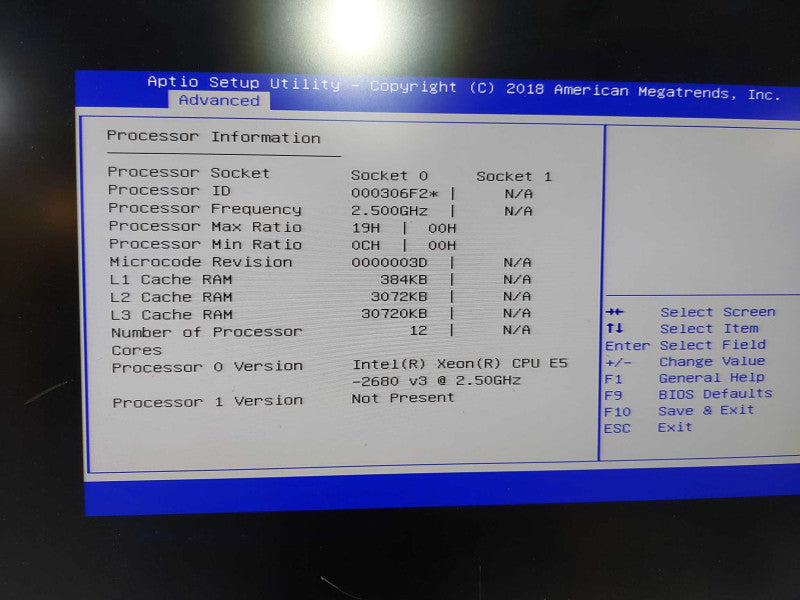Viewport: 800px width, 600px height.
Task: Click the Select Item help text
Action: click(709, 329)
